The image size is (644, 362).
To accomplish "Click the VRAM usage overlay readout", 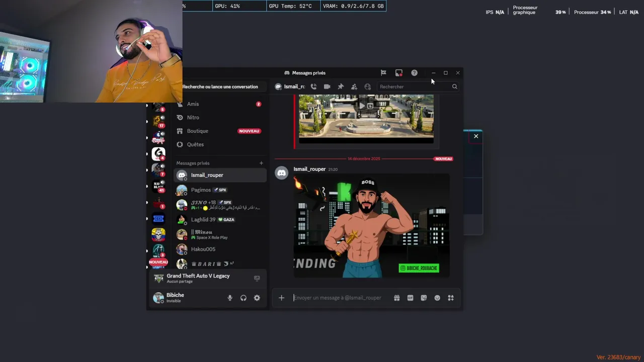I will click(x=353, y=6).
